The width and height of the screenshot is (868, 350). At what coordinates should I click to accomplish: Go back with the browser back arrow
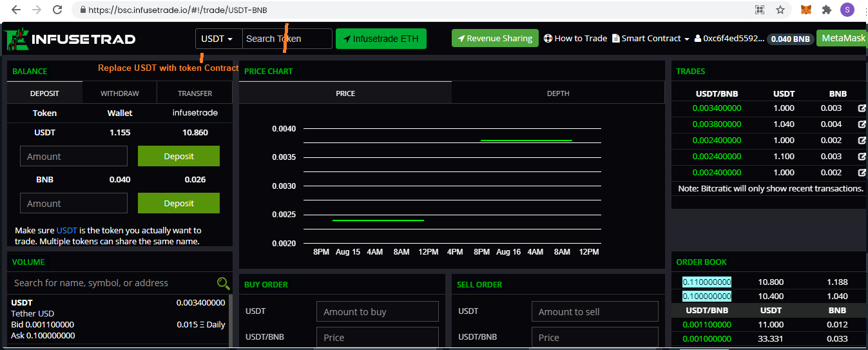[x=15, y=10]
